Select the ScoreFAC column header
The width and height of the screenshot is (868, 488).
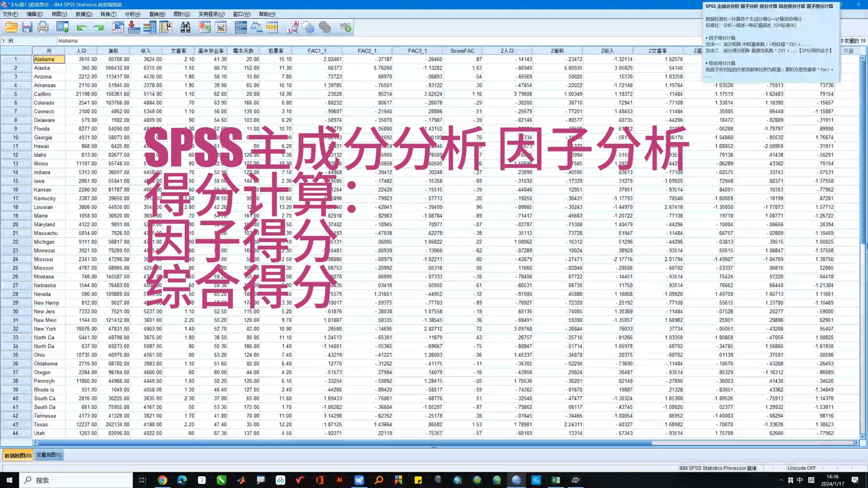tap(462, 51)
